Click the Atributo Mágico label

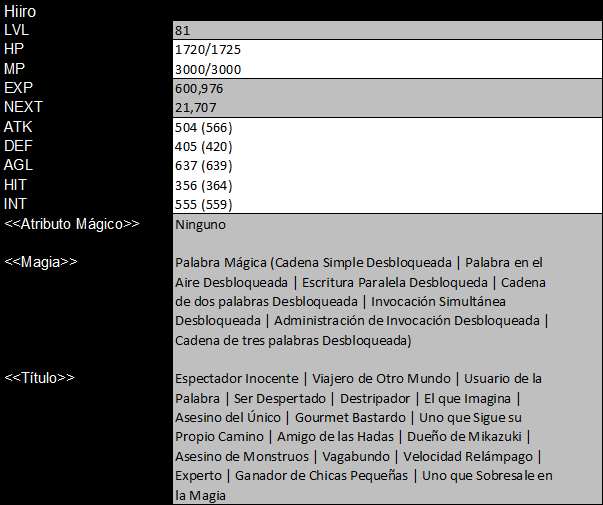(x=72, y=224)
